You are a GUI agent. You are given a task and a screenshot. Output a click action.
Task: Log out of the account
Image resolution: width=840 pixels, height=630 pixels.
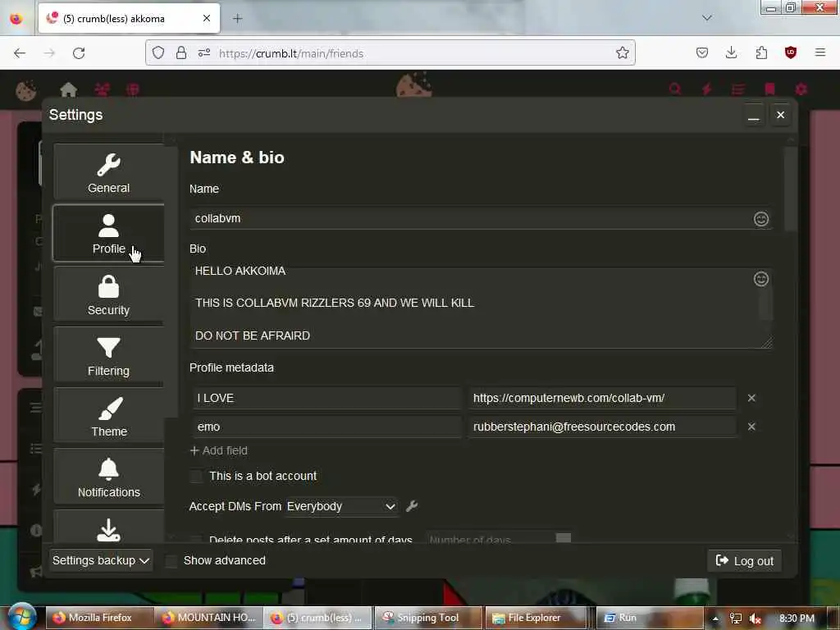pyautogui.click(x=745, y=561)
